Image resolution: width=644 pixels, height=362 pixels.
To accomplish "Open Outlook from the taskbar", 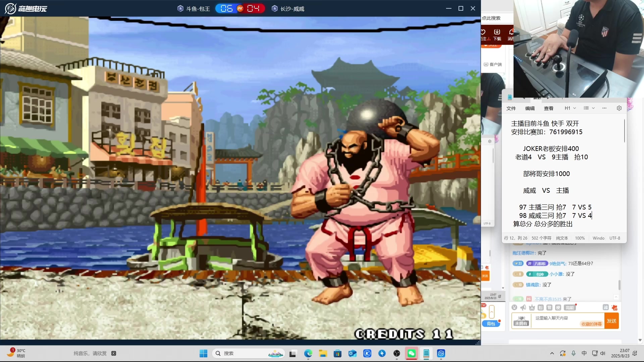I will click(352, 353).
